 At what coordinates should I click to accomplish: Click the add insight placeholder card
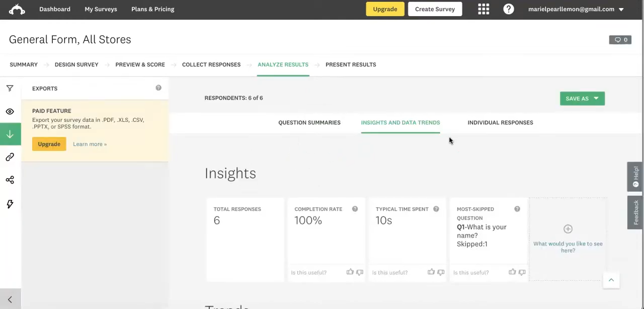tap(568, 239)
